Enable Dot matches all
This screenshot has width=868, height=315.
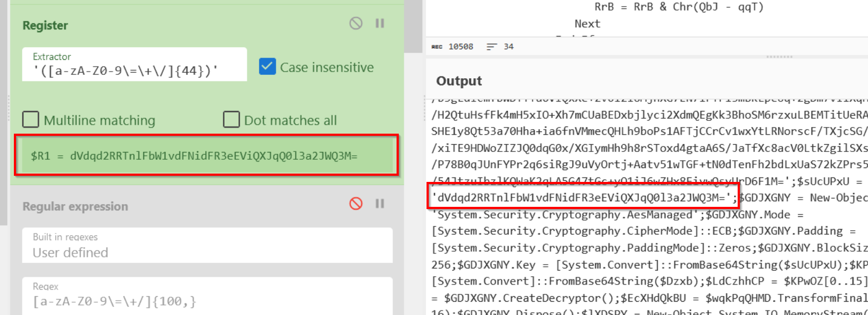[x=231, y=120]
